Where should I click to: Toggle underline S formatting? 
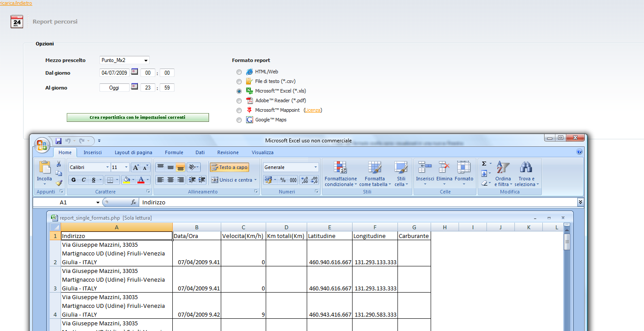point(94,180)
